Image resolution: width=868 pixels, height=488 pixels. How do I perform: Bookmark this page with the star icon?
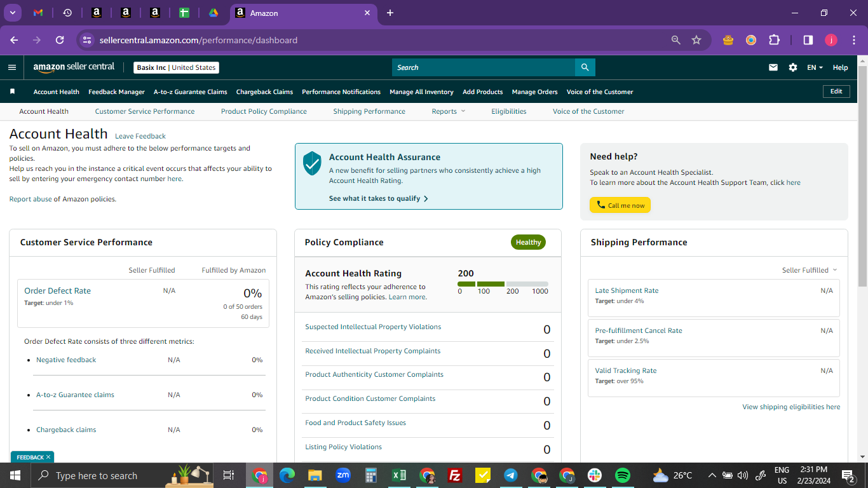pyautogui.click(x=696, y=40)
